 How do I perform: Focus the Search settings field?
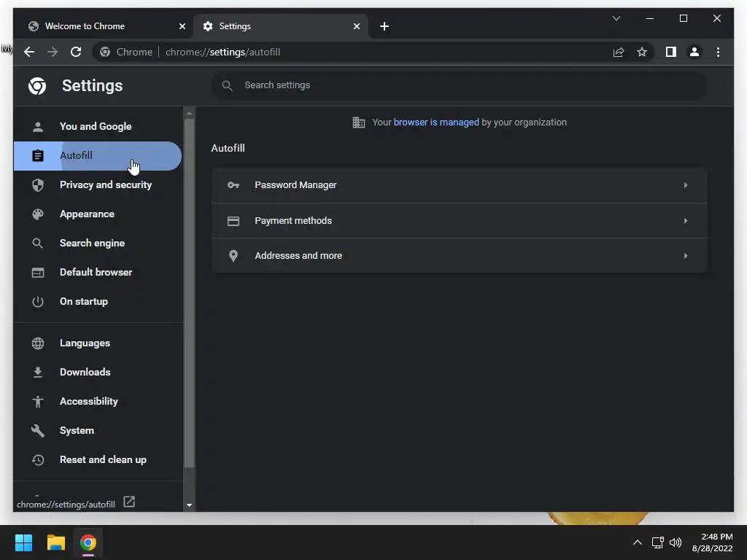460,86
